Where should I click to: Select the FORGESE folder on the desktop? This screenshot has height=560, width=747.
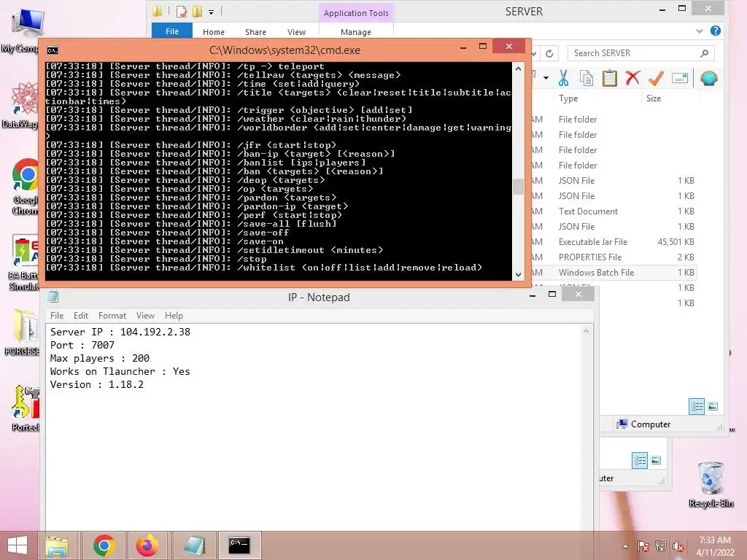(23, 332)
